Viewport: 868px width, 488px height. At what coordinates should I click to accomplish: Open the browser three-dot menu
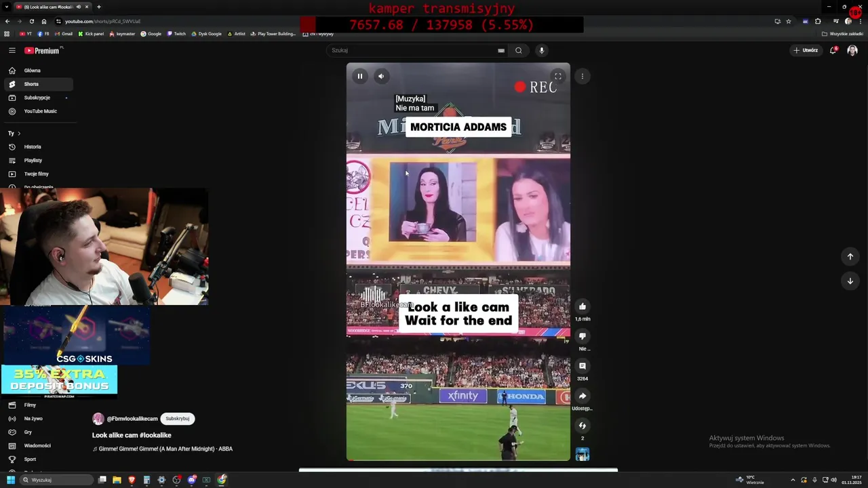(x=860, y=21)
